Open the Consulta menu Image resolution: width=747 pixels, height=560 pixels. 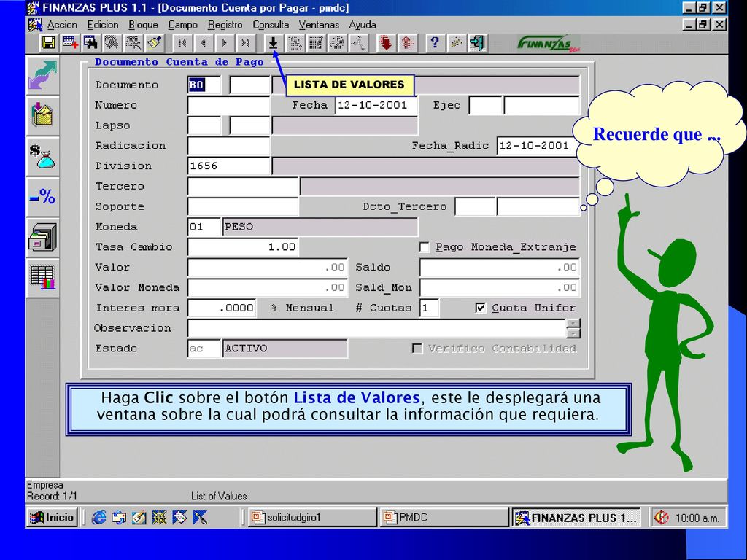click(x=271, y=25)
